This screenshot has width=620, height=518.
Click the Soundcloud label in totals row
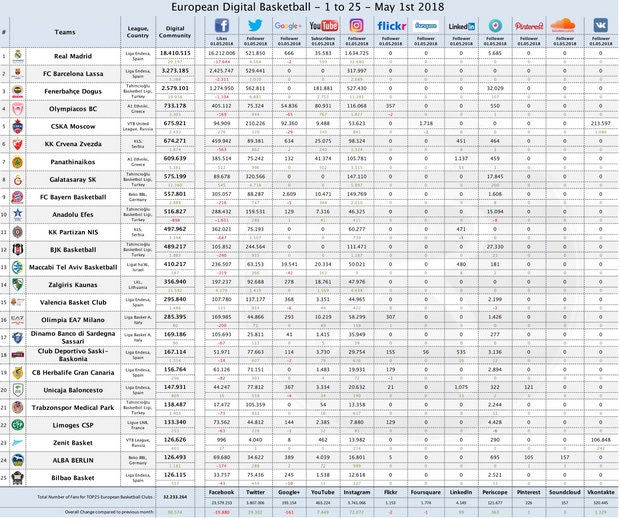click(x=565, y=492)
